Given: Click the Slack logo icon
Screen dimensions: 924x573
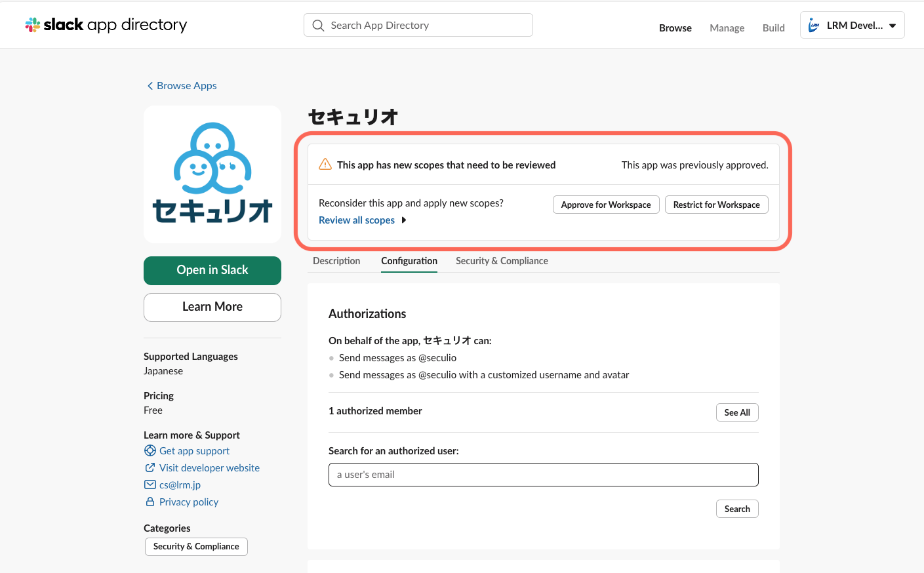Looking at the screenshot, I should [x=33, y=25].
